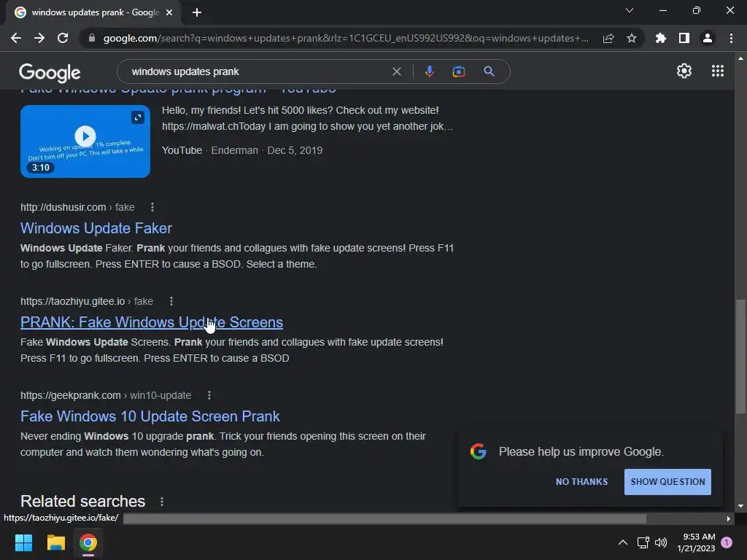Click the search query input field
This screenshot has height=560, width=747.
tap(258, 71)
